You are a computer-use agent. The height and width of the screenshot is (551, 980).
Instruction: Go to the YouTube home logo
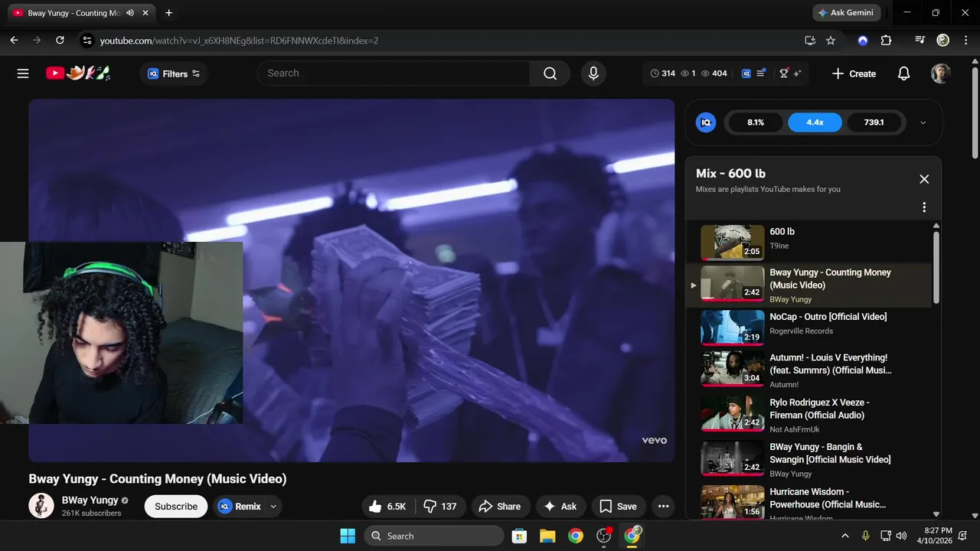[x=78, y=73]
